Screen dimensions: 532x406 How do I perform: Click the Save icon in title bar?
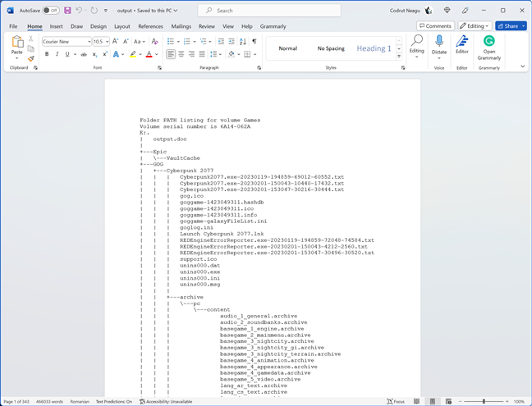point(67,11)
